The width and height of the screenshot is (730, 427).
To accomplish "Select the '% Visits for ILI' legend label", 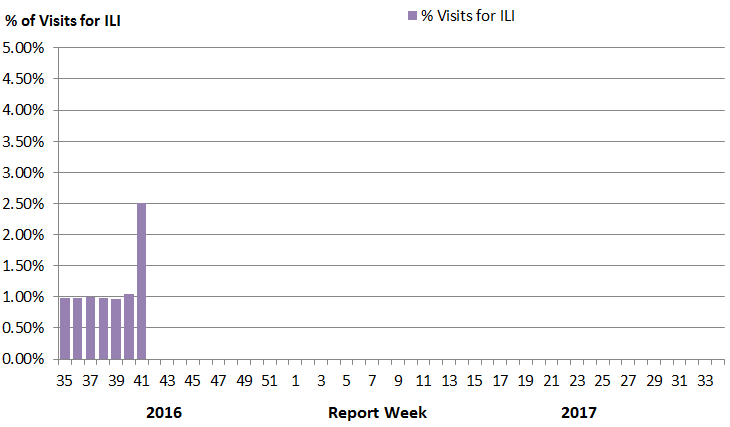I will point(468,15).
